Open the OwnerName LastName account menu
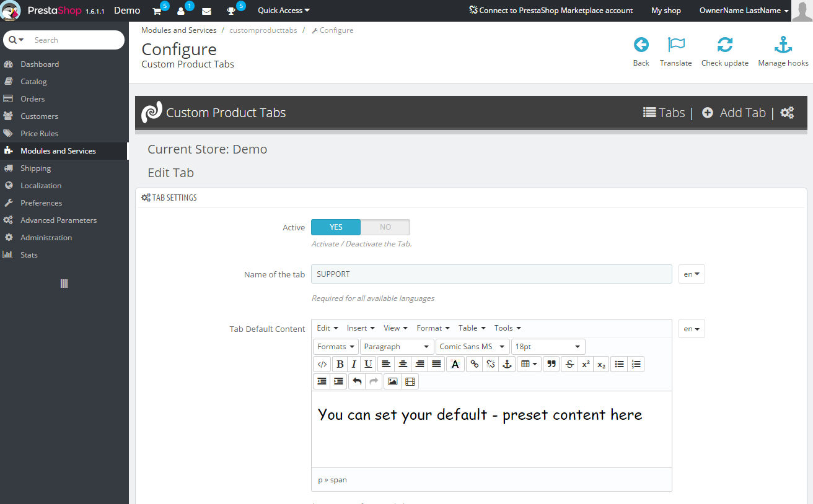 [744, 11]
